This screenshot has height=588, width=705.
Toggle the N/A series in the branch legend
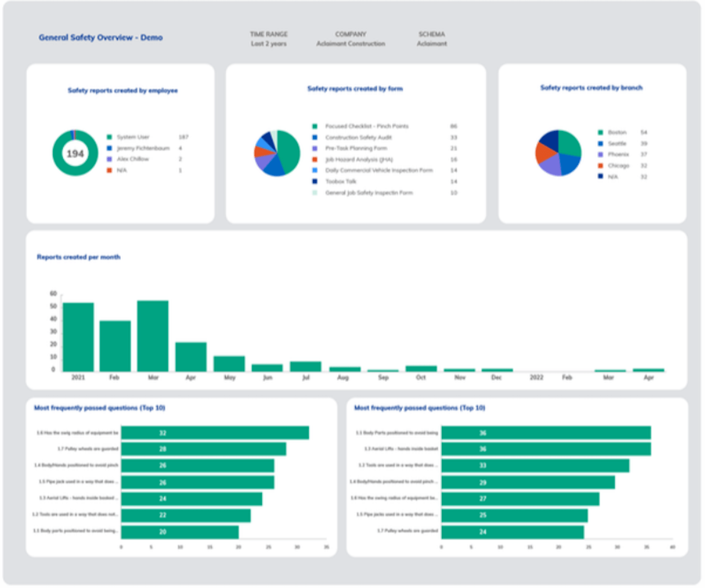click(x=600, y=176)
